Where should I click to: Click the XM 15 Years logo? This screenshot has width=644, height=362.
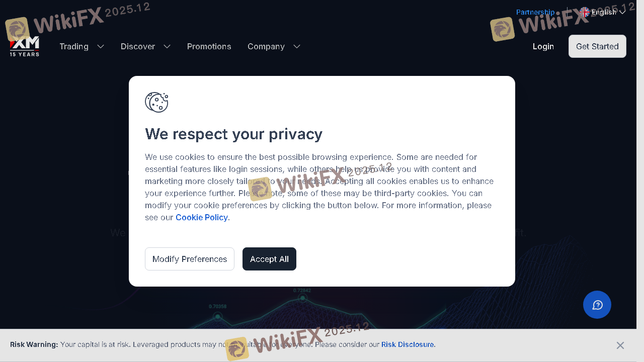tap(24, 46)
